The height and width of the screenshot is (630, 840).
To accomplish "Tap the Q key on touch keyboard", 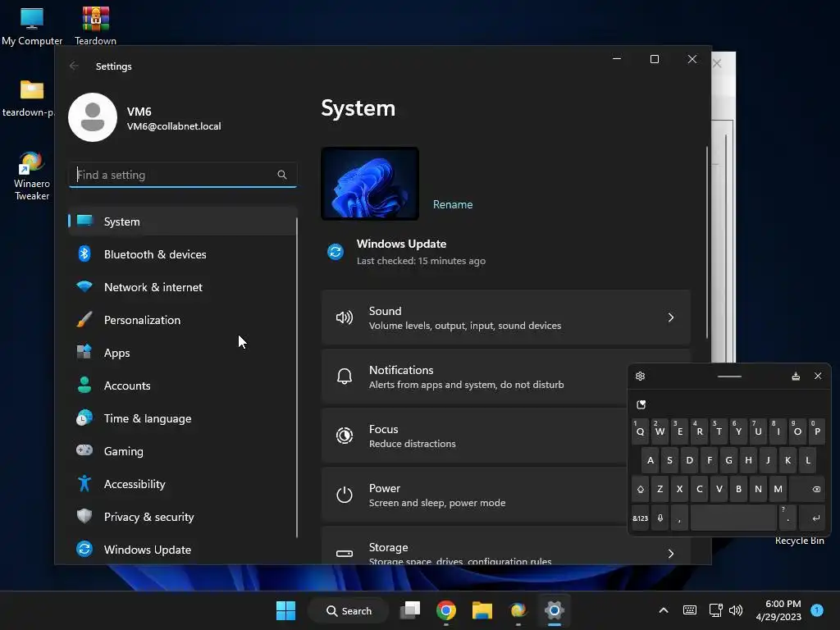I will click(x=640, y=431).
